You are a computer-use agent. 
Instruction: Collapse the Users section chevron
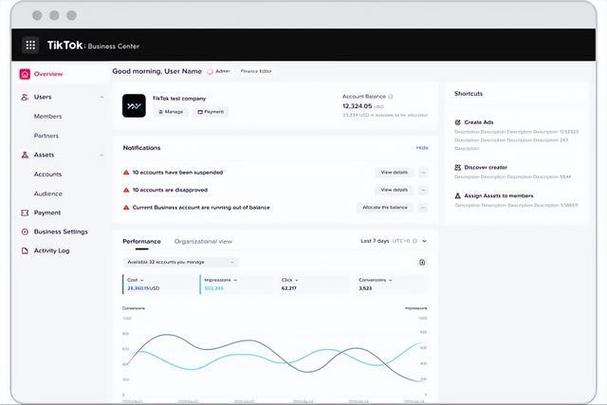click(101, 97)
